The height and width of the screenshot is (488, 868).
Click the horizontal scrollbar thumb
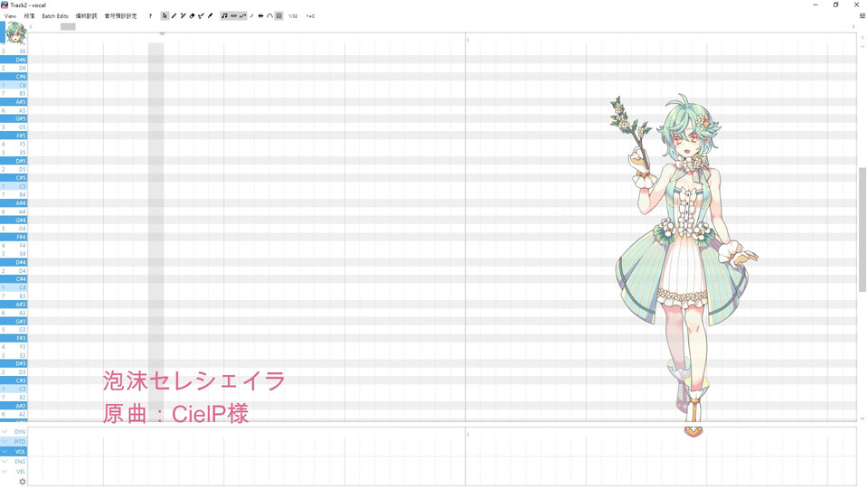pyautogui.click(x=68, y=26)
